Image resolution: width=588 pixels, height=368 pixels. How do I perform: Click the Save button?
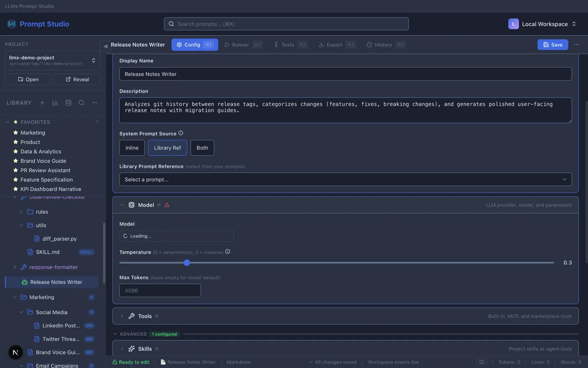(x=552, y=45)
